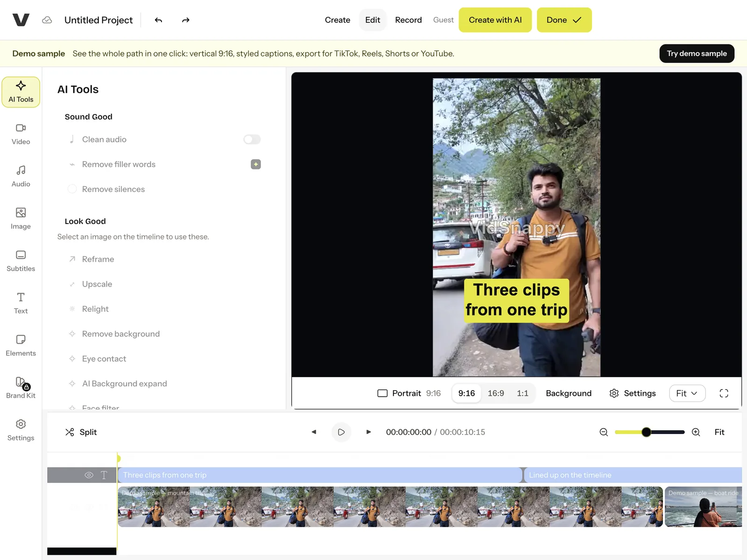Image resolution: width=747 pixels, height=560 pixels.
Task: Open the Subtitles sidebar panel
Action: 21,261
